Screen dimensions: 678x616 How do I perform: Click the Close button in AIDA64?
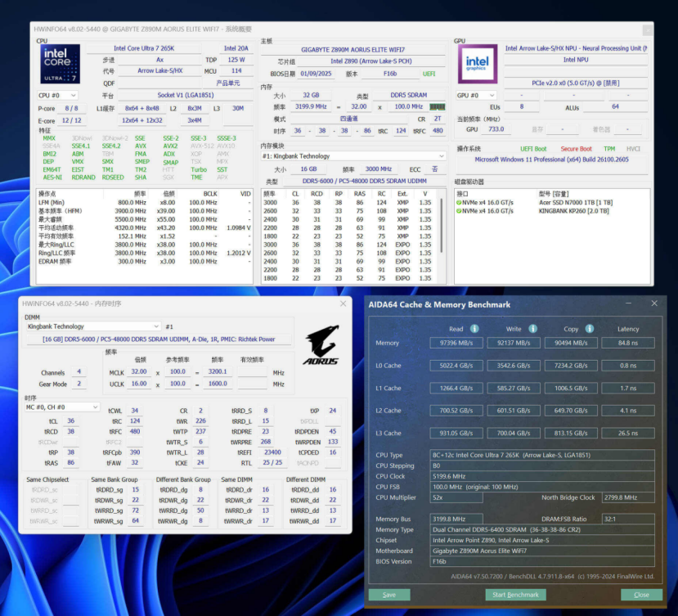pyautogui.click(x=641, y=595)
